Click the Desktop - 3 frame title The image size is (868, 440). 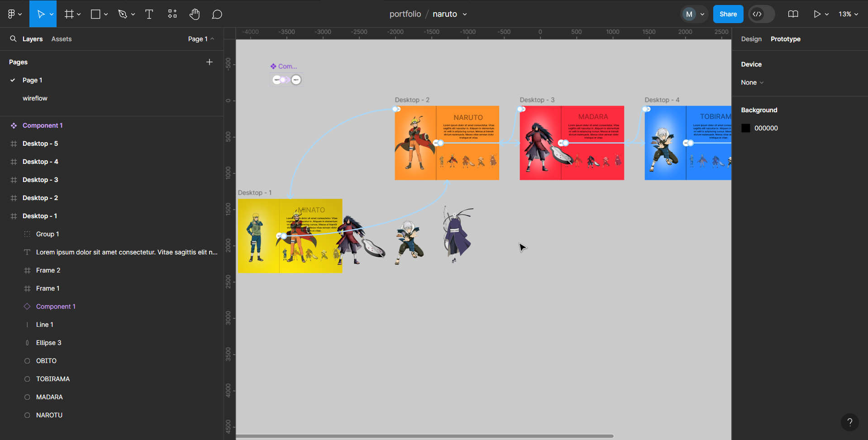click(x=537, y=100)
